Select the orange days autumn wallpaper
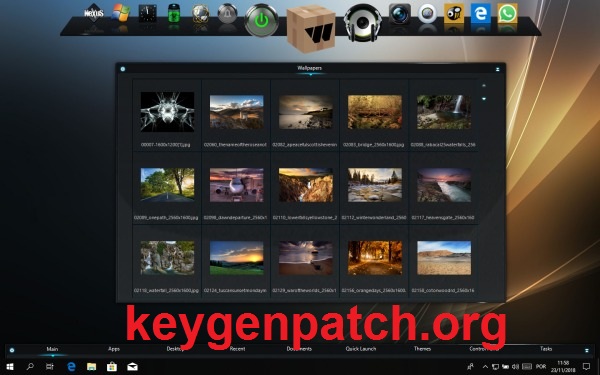The image size is (600, 375). 375,258
